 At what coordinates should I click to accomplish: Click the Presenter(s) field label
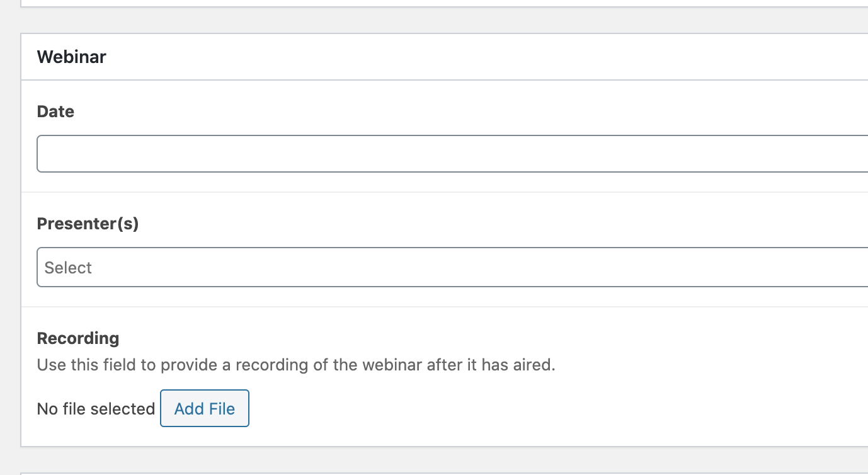88,224
